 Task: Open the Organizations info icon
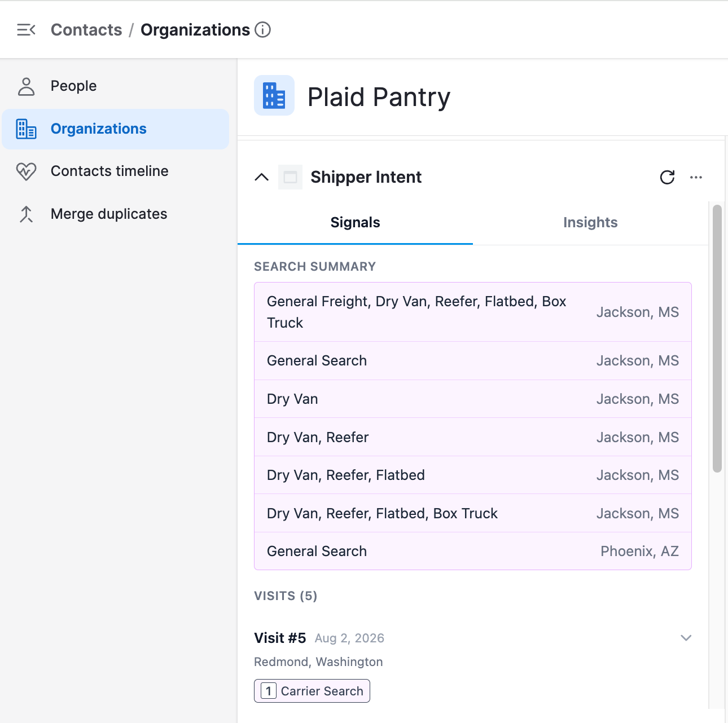point(263,30)
